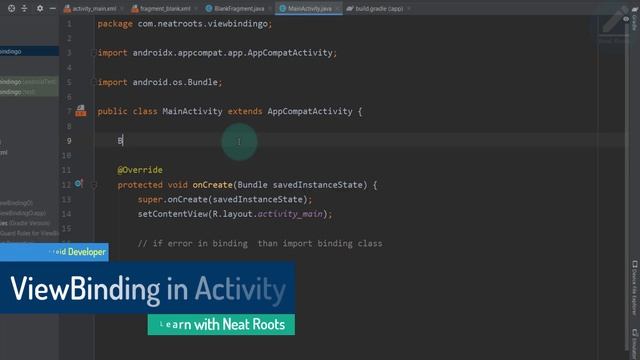Select the viewbindingo (androidTest) package row
This screenshot has width=640, height=360.
click(29, 82)
